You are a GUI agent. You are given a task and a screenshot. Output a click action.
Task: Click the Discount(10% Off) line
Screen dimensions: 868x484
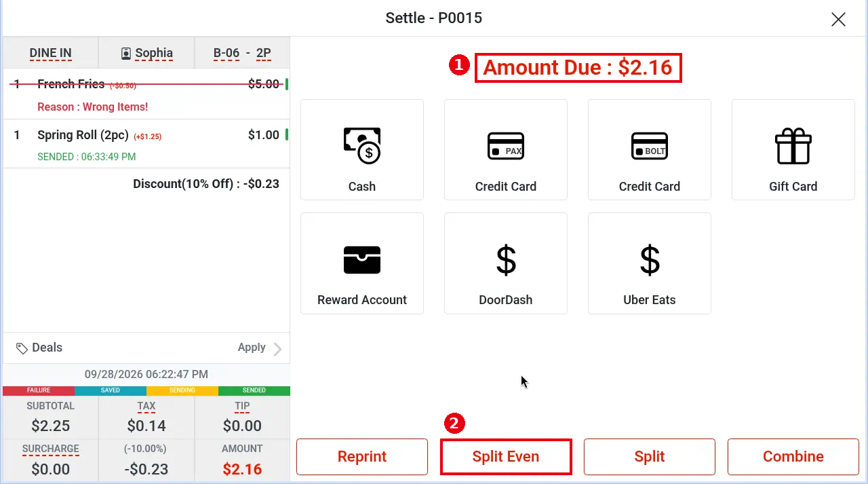pyautogui.click(x=206, y=184)
